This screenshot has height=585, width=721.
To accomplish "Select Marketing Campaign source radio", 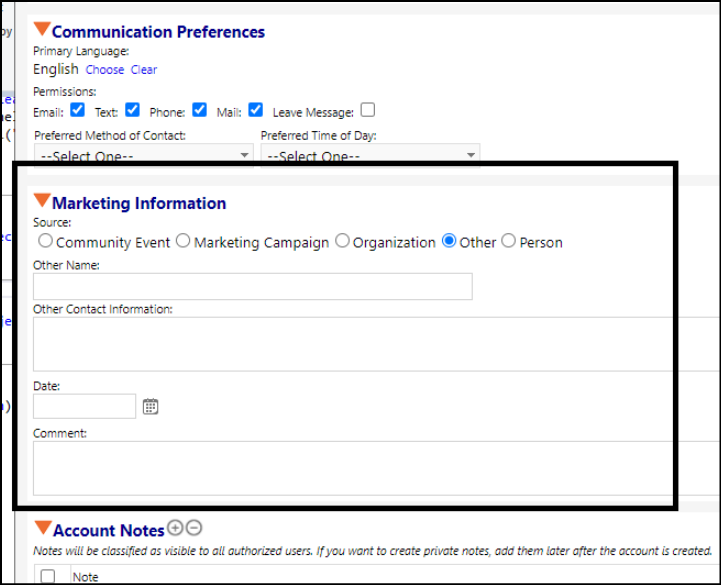I will 183,241.
